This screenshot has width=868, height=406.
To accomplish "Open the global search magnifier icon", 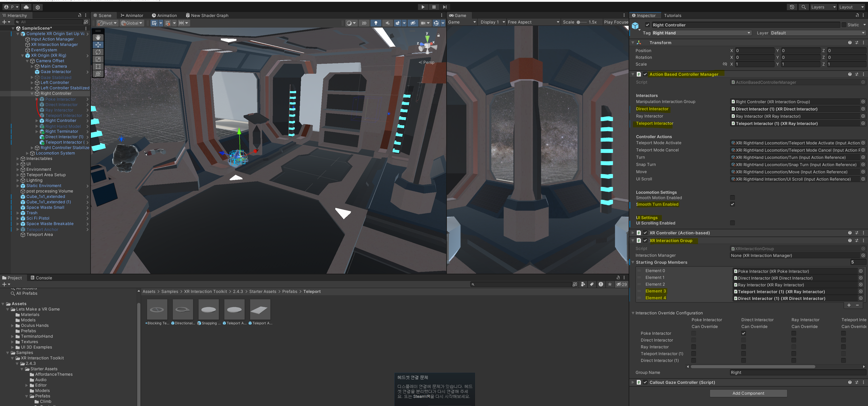I will point(804,7).
